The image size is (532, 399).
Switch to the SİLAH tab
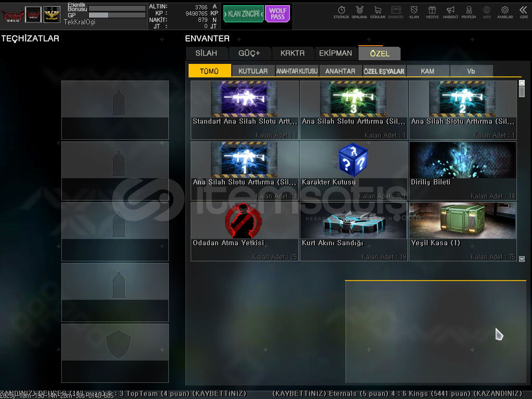(x=206, y=54)
